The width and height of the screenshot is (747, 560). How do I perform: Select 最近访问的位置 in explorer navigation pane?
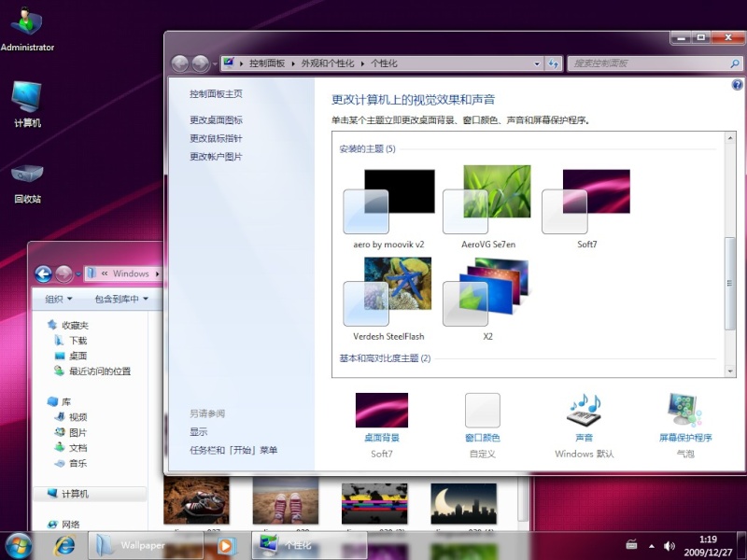(x=92, y=371)
